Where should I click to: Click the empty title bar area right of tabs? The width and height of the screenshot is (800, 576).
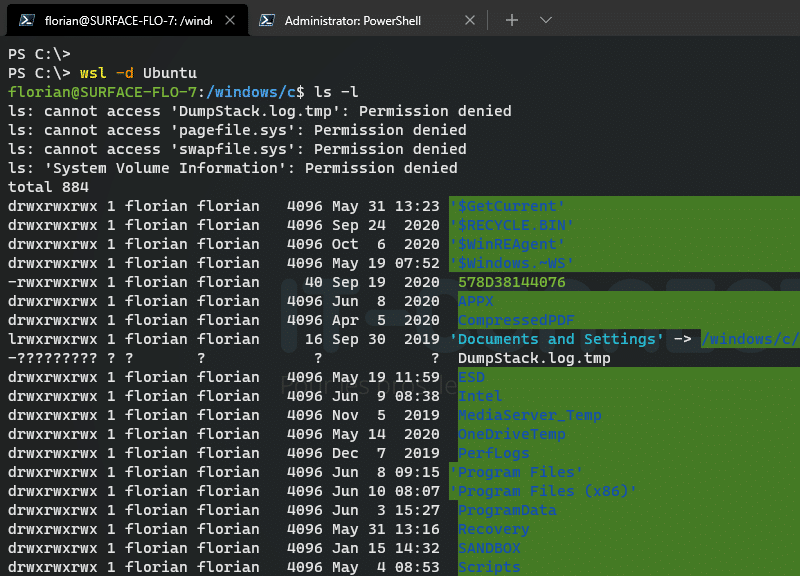click(x=680, y=20)
